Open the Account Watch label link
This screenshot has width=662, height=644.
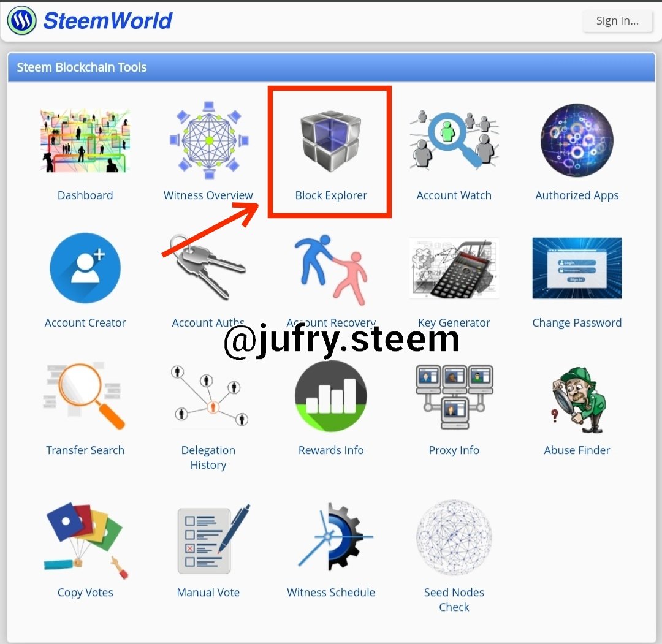454,195
